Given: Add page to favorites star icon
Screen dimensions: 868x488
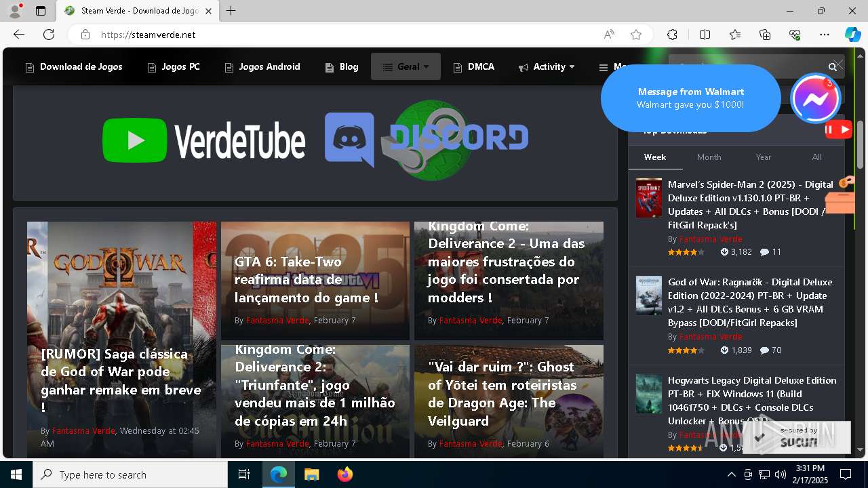Looking at the screenshot, I should [x=636, y=35].
